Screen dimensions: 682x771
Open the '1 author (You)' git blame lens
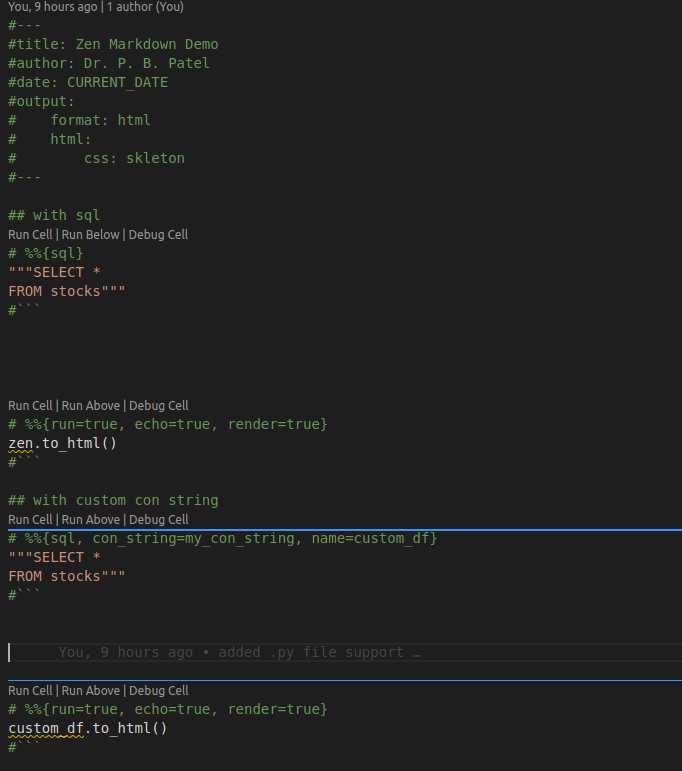(x=145, y=7)
